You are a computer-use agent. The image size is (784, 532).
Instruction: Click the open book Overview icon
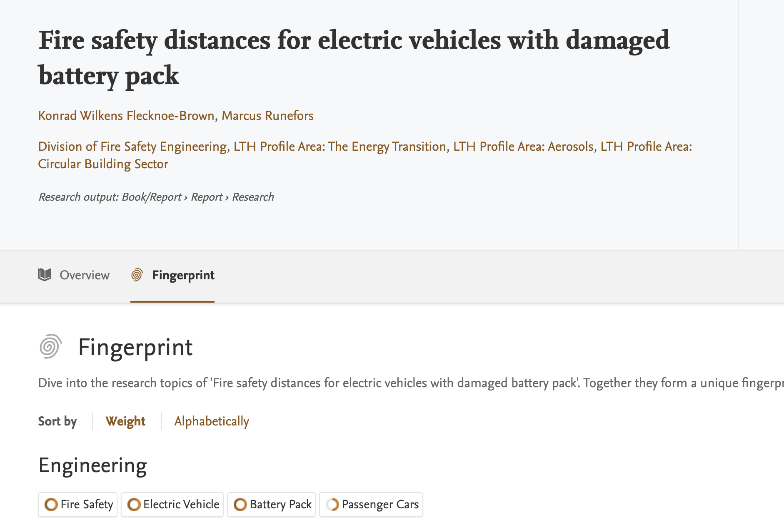pos(45,275)
